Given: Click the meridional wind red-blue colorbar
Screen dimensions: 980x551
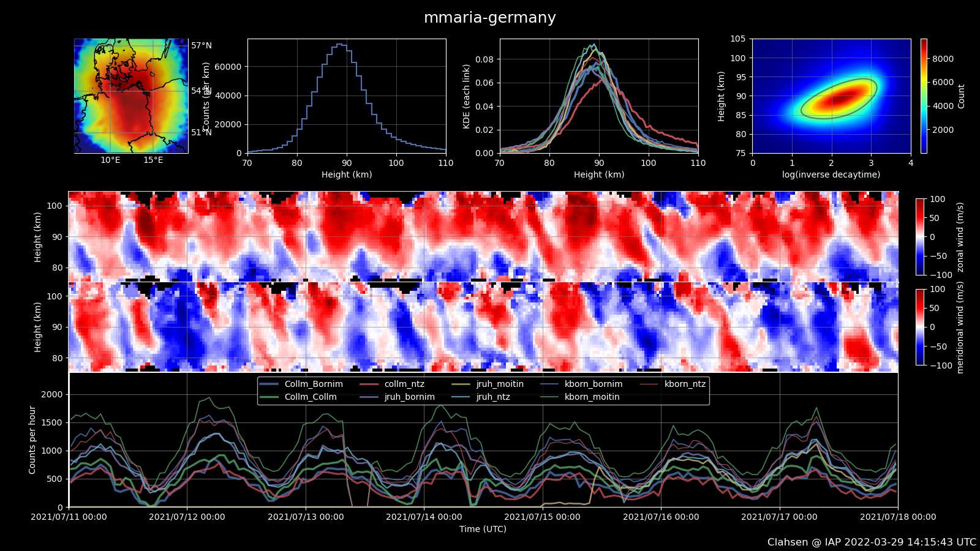Looking at the screenshot, I should [x=920, y=327].
